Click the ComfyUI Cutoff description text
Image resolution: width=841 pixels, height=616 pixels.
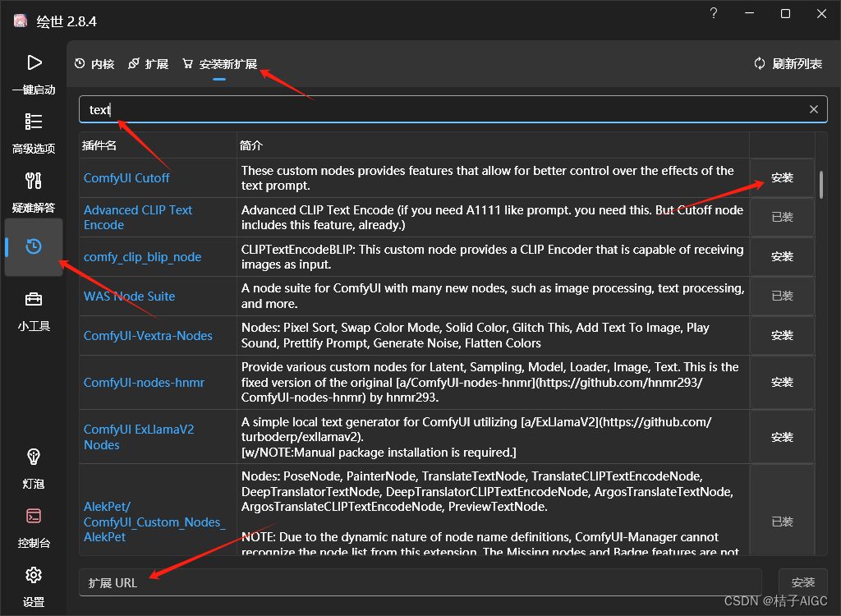pyautogui.click(x=488, y=178)
